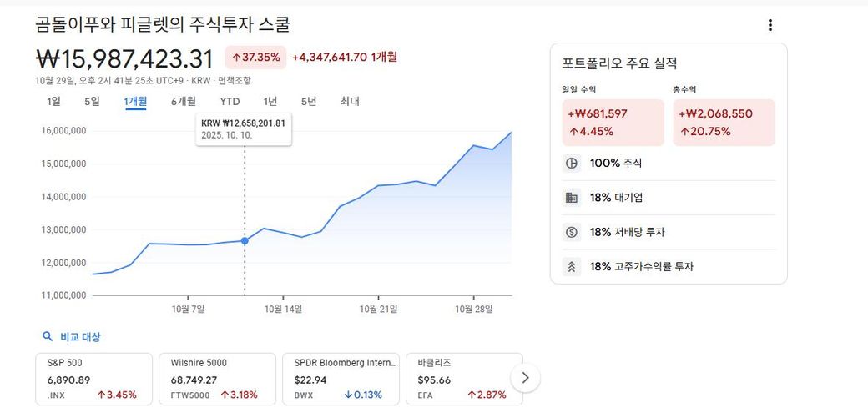Open the 바클리즈 EFA comparison card
Image resolution: width=868 pixels, height=413 pixels.
462,379
